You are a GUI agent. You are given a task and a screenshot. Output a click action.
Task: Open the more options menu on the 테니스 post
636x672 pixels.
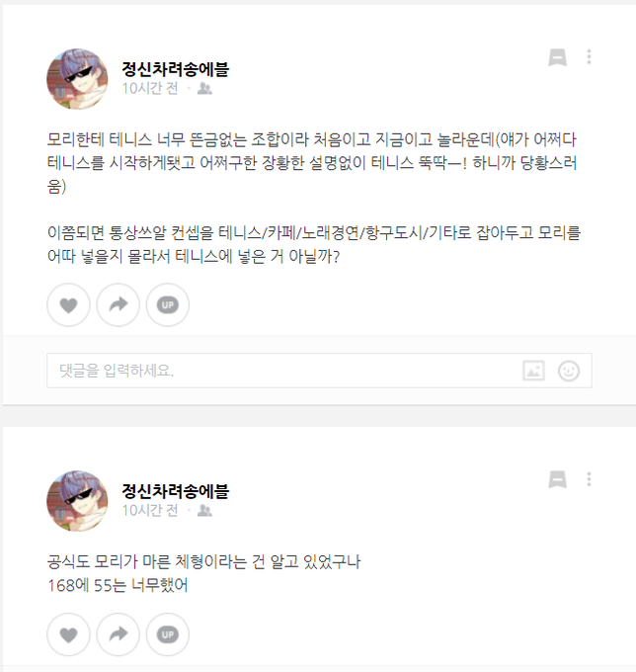pos(589,56)
